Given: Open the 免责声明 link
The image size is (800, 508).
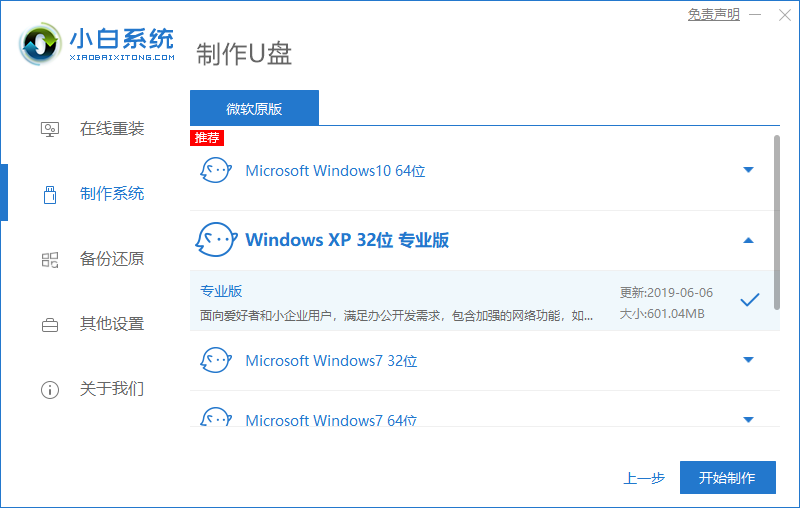Looking at the screenshot, I should (714, 14).
